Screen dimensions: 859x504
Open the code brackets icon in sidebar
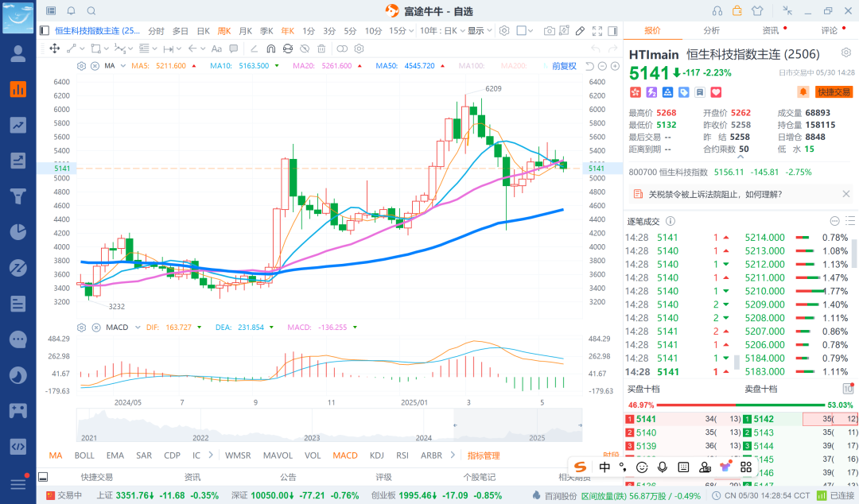point(18,447)
